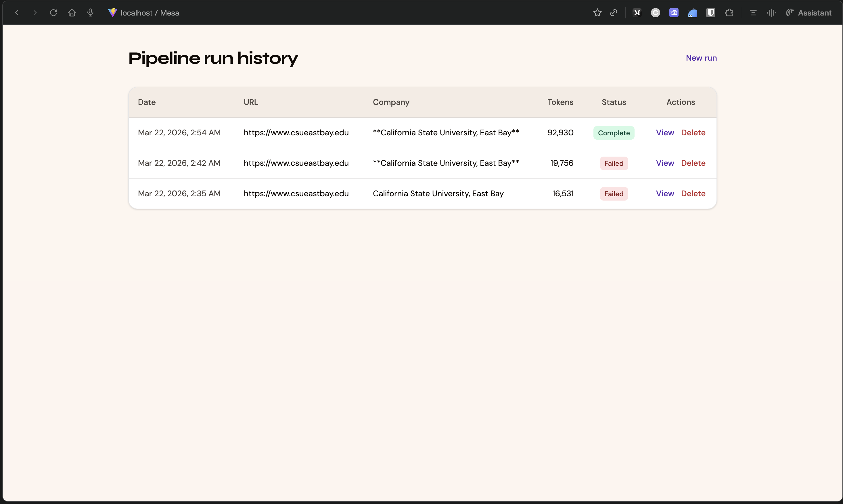843x504 pixels.
Task: Delete the 92,930 token run
Action: [x=693, y=133]
